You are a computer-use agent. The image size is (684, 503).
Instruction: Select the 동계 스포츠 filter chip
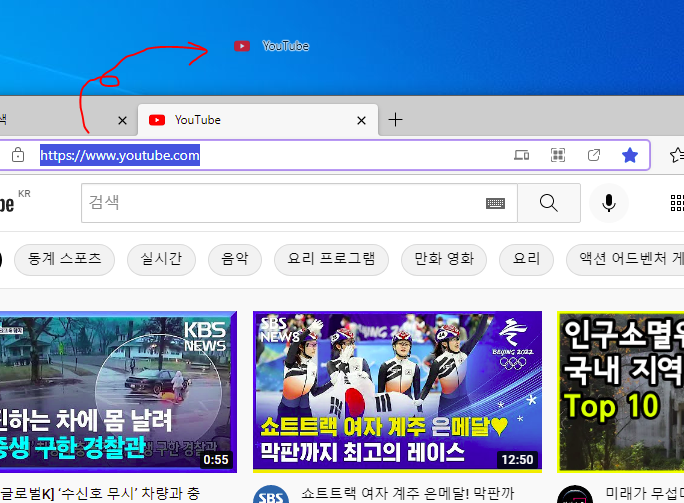[65, 259]
